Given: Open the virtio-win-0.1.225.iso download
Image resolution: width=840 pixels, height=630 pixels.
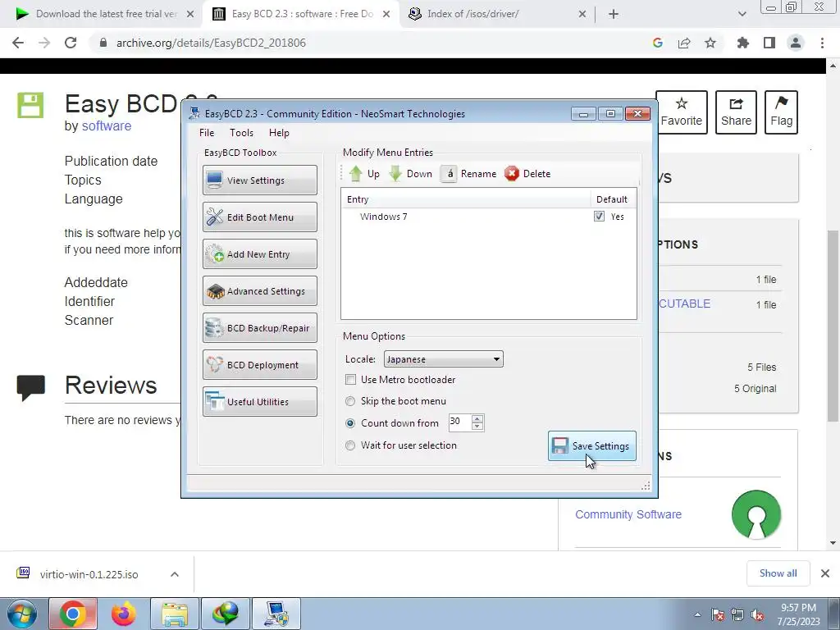Looking at the screenshot, I should (x=89, y=574).
